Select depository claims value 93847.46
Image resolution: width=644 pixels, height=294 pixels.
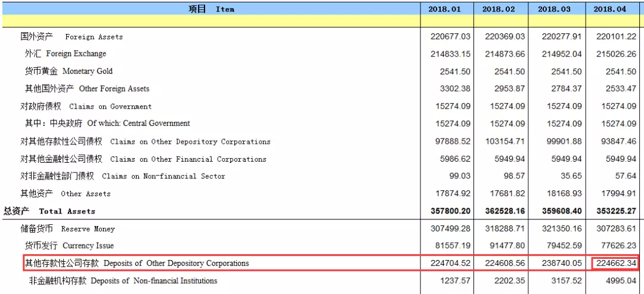pos(618,142)
